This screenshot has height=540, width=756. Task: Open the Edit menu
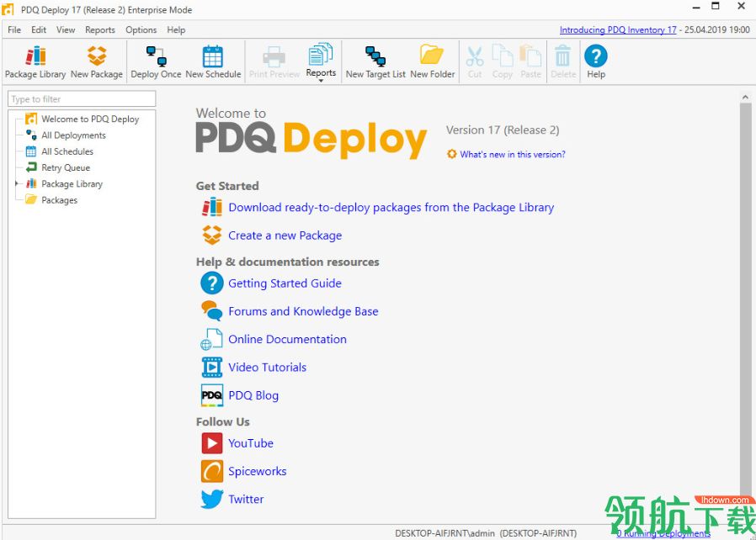click(39, 30)
